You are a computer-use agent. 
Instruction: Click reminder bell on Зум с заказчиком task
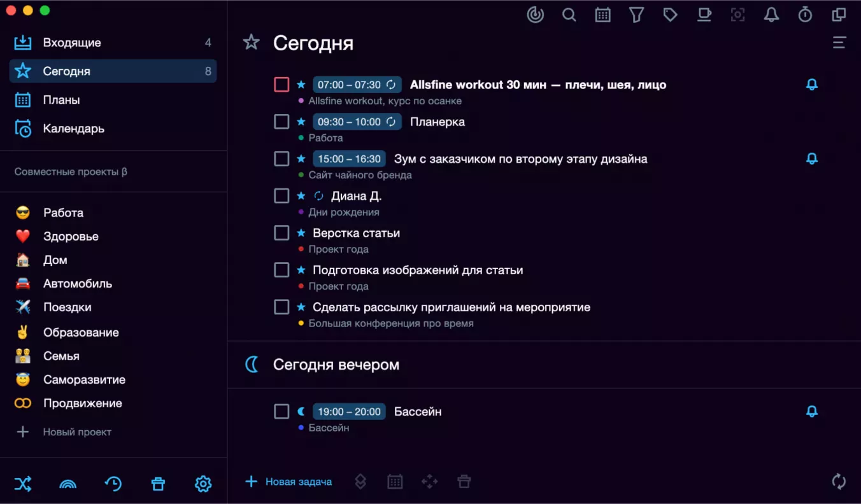click(812, 158)
